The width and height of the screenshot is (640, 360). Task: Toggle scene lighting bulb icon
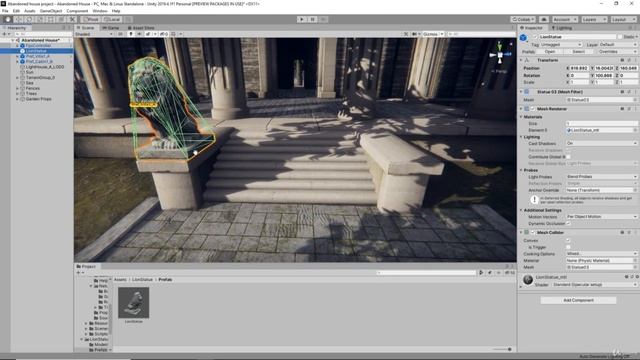point(131,34)
